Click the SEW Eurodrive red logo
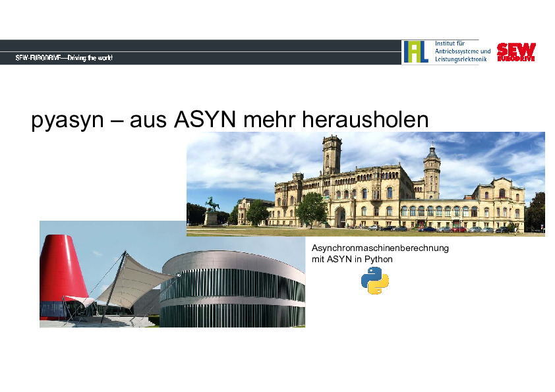Screen dimensions: 555x392 [x=515, y=52]
